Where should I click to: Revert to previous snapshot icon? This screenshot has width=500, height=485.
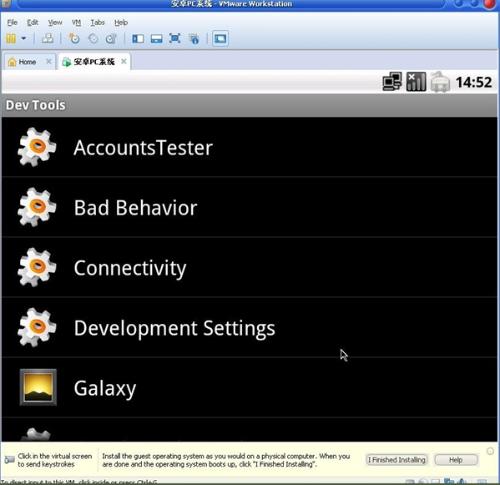93,39
